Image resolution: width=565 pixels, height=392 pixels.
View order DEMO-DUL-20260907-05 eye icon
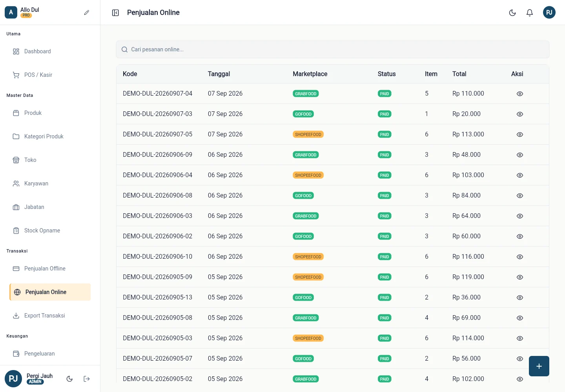pyautogui.click(x=520, y=134)
